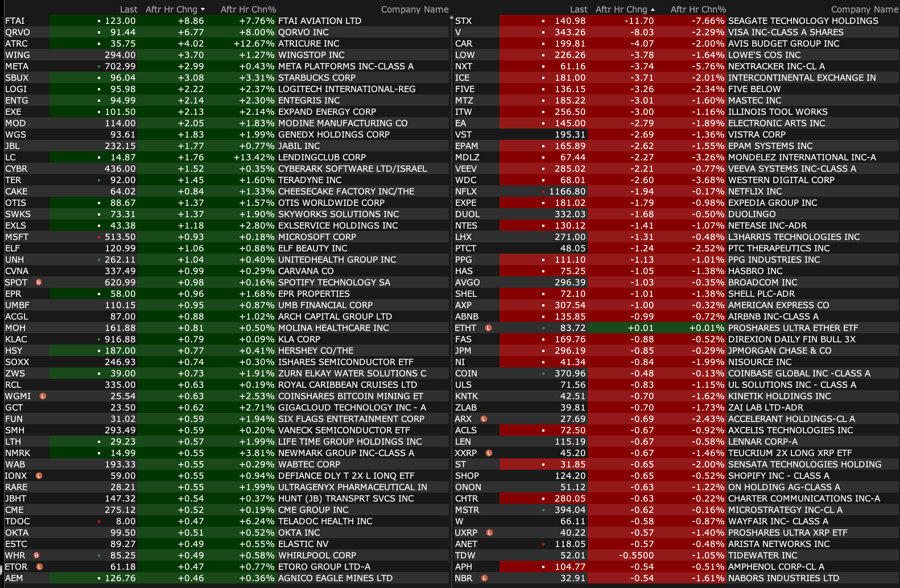This screenshot has width=900, height=588.
Task: Sort left panel by Aftr Hr Chn% header
Action: tap(248, 10)
